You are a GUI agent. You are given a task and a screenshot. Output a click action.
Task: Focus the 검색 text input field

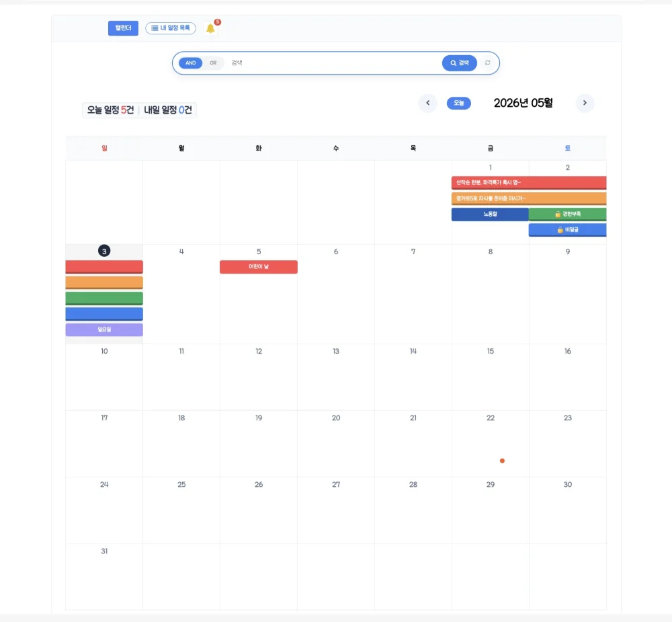[334, 63]
